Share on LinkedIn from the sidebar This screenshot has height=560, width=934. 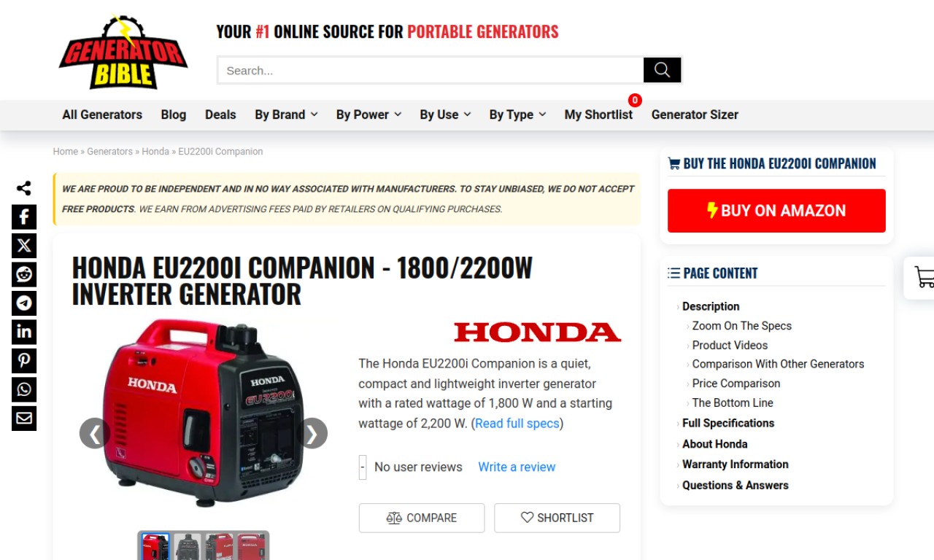tap(24, 332)
